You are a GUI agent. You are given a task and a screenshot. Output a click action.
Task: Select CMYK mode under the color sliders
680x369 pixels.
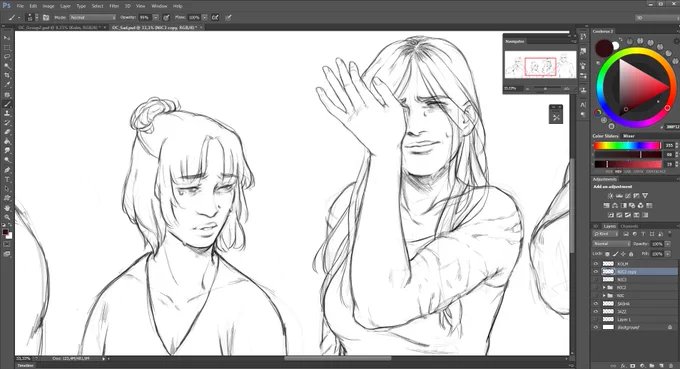tap(638, 172)
